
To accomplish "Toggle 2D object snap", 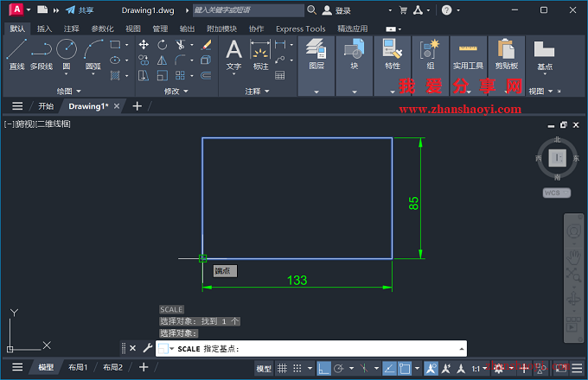I will [x=405, y=369].
